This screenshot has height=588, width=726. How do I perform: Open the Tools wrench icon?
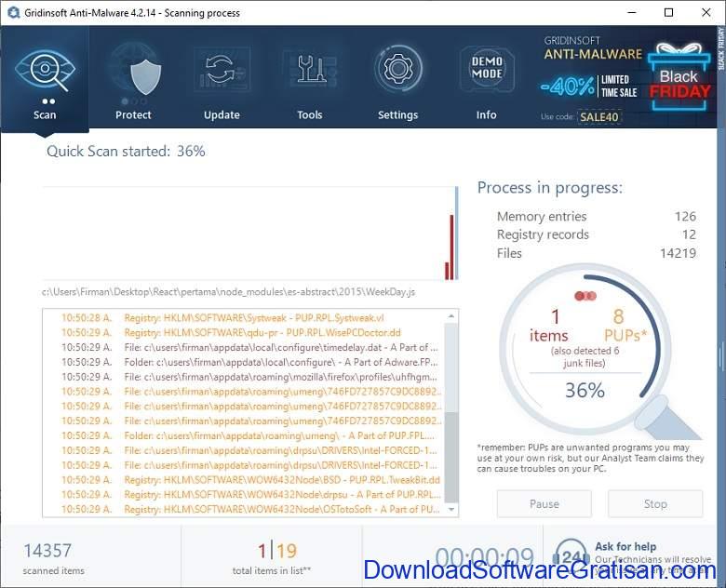[310, 70]
